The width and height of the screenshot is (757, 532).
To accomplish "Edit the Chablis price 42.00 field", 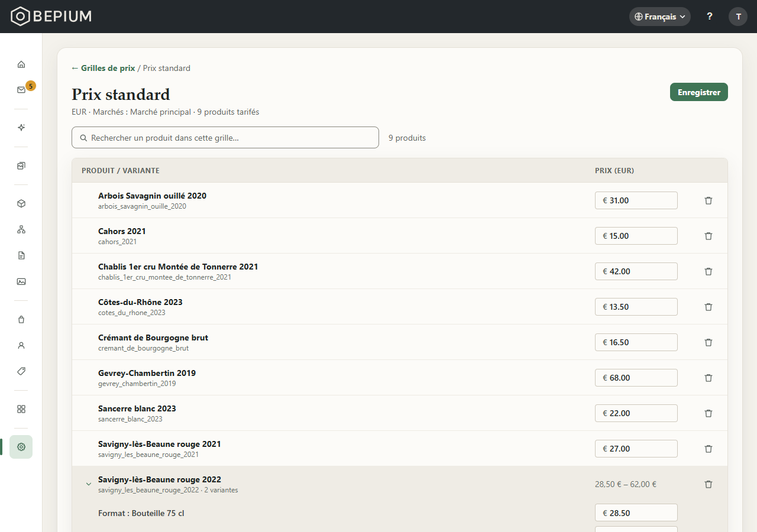I will point(636,271).
